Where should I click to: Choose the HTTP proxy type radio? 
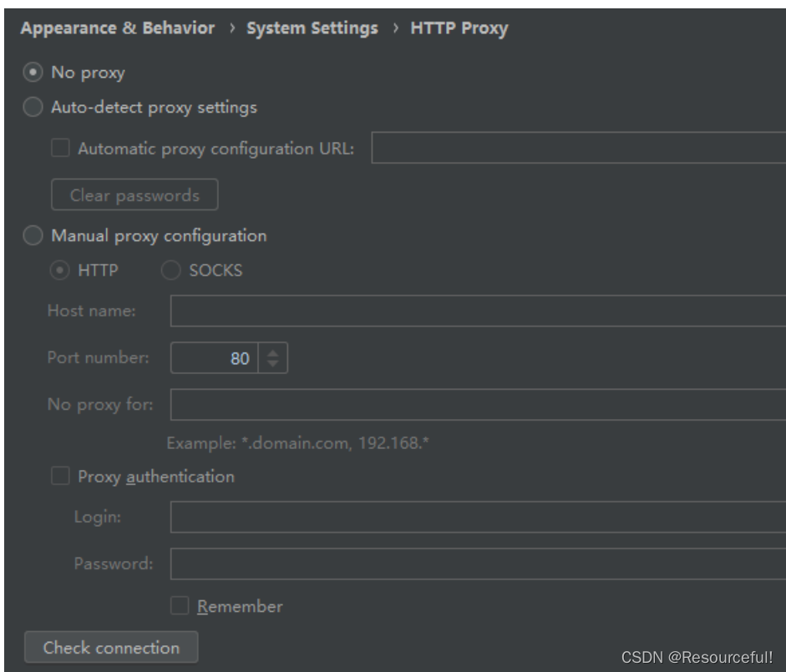click(x=59, y=270)
